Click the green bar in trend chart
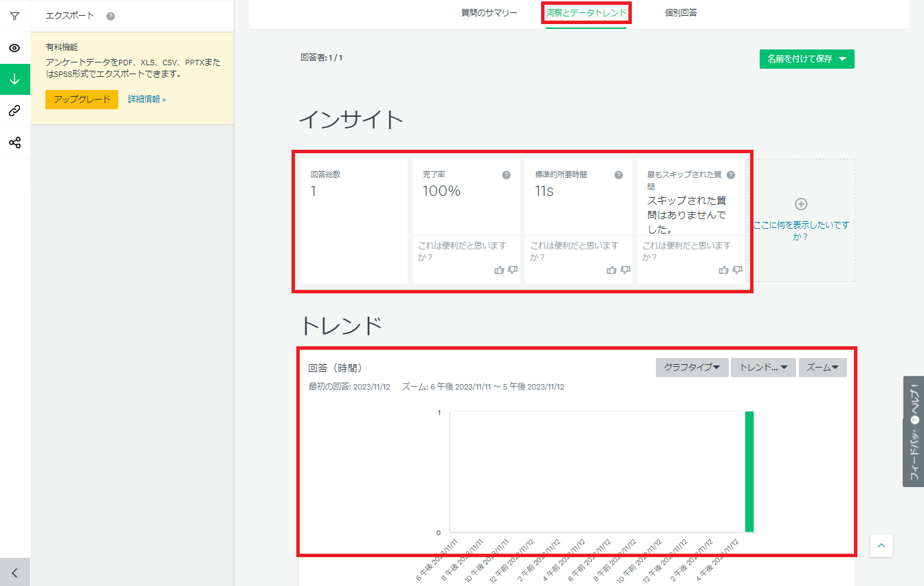The image size is (924, 586). [749, 471]
